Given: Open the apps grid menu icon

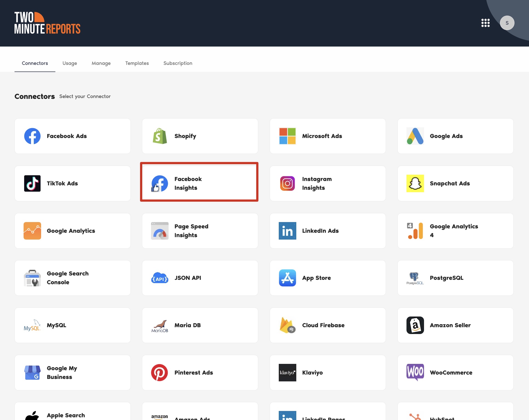Looking at the screenshot, I should tap(485, 23).
